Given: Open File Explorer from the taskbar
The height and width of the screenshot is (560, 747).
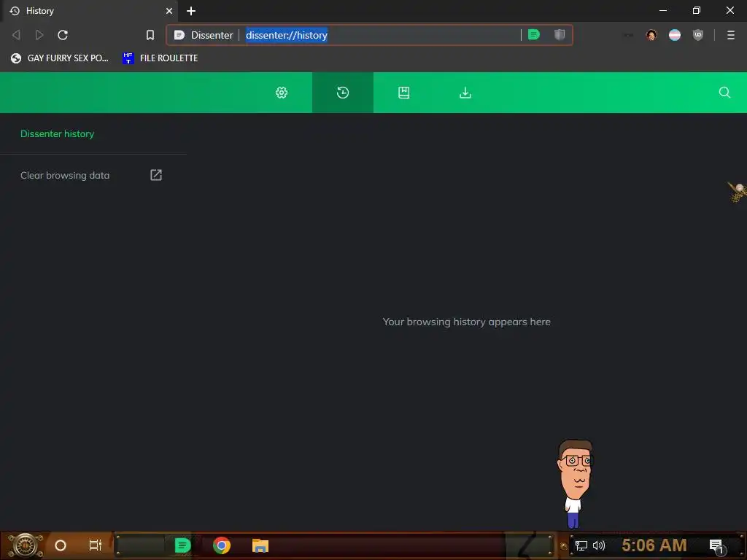Looking at the screenshot, I should (x=260, y=545).
